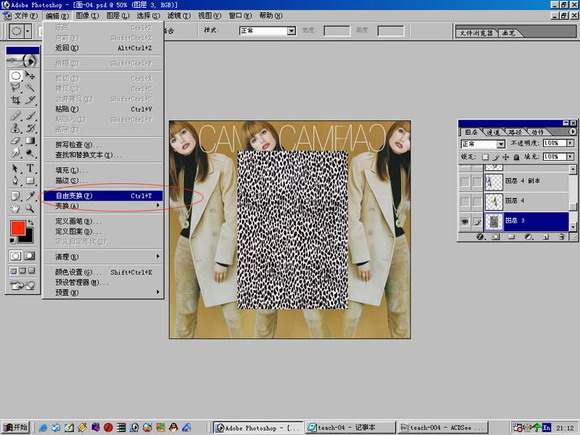The height and width of the screenshot is (435, 580).
Task: Switch to 通道 channels tab
Action: point(493,132)
